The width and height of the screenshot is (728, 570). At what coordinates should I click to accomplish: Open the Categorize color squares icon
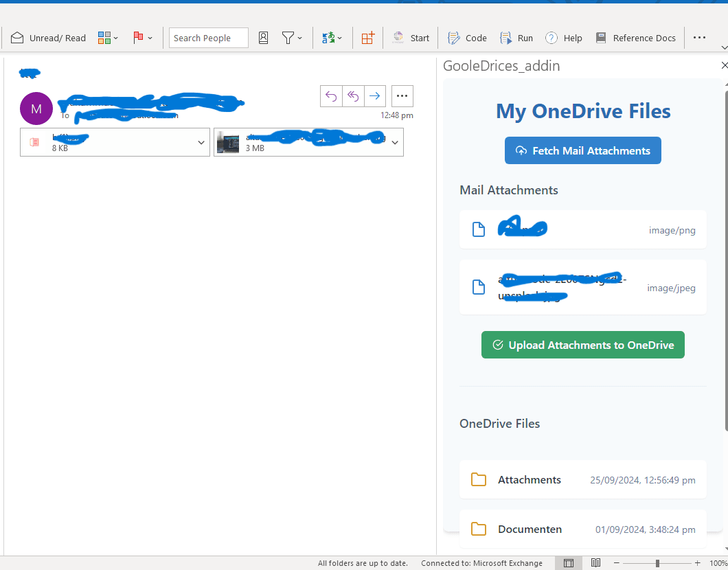104,38
